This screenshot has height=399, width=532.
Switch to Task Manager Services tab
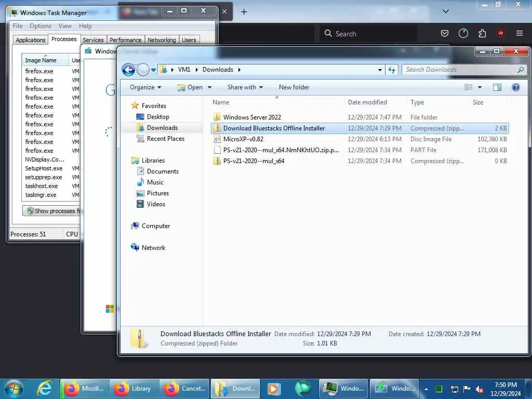[x=93, y=39]
